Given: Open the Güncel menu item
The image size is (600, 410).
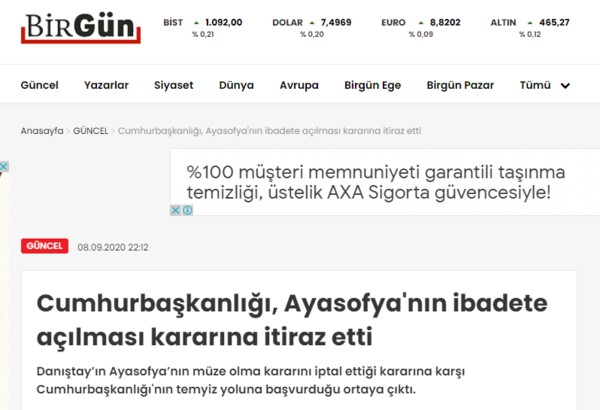Looking at the screenshot, I should point(39,85).
